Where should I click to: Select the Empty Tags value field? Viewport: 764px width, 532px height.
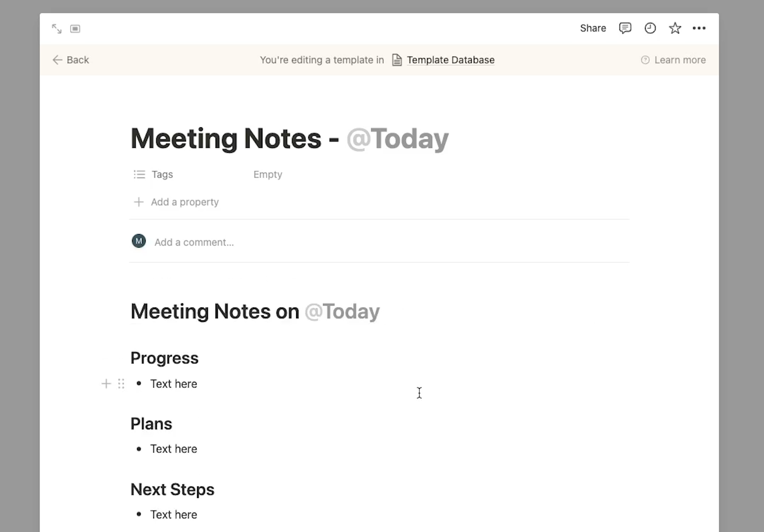tap(268, 174)
